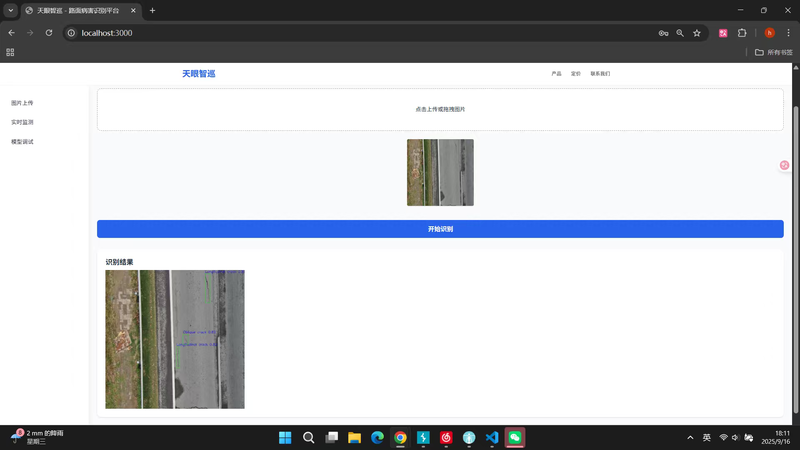Open the browser zoom magnifier icon
Image resolution: width=800 pixels, height=450 pixels.
pos(680,33)
